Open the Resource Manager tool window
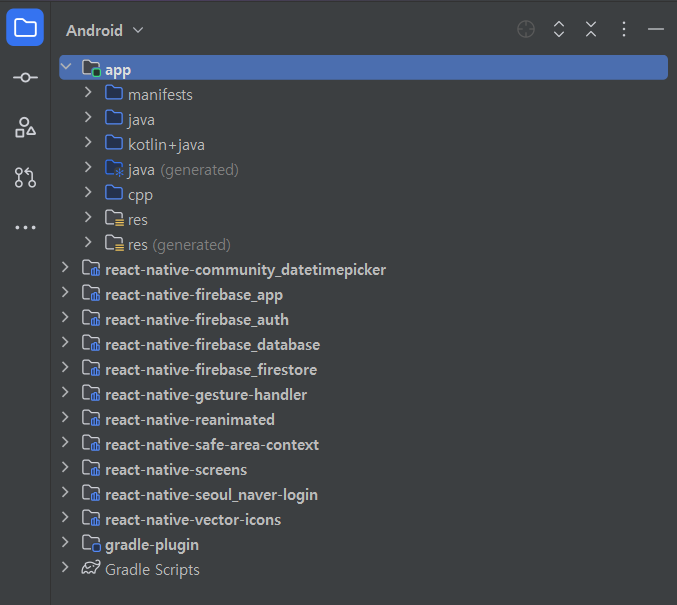 (25, 127)
